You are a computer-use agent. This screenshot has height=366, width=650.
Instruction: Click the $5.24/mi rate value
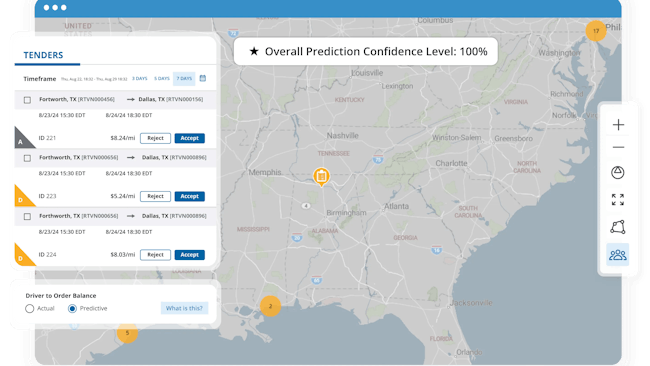click(x=123, y=196)
